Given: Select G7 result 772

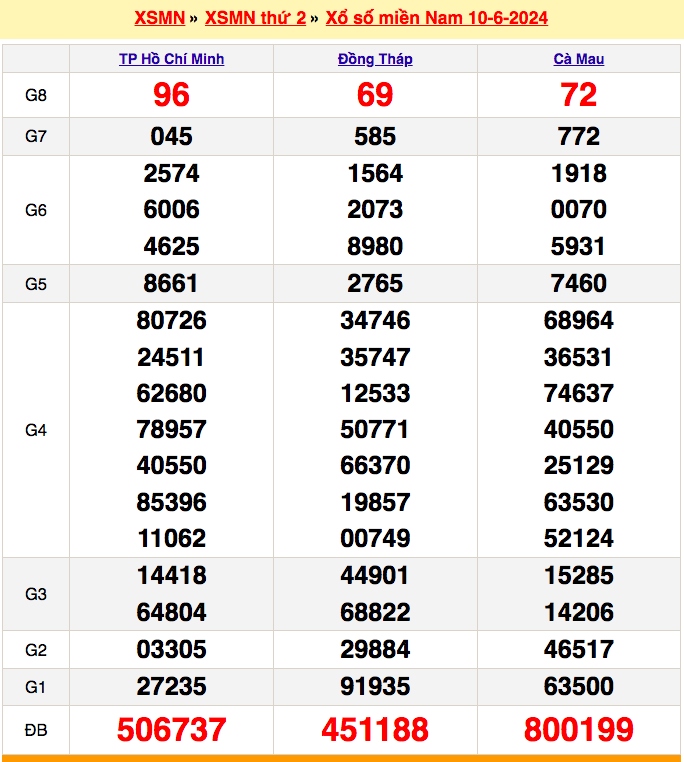Looking at the screenshot, I should (579, 137).
